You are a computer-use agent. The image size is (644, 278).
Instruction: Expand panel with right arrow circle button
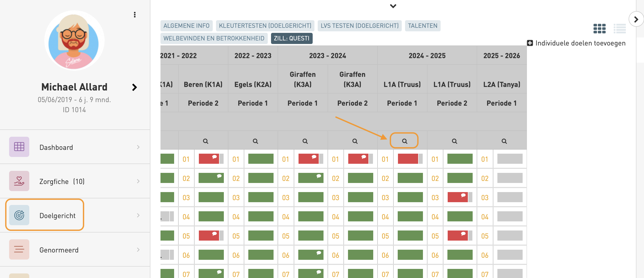(636, 19)
